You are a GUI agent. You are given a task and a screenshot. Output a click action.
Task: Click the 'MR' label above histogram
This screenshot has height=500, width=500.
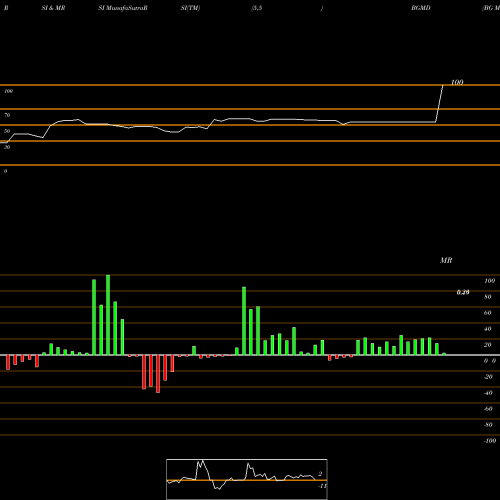tap(446, 260)
